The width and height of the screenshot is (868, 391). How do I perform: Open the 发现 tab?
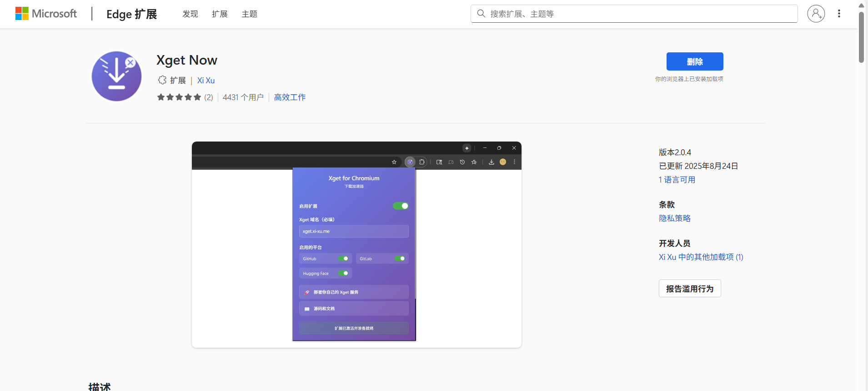click(190, 14)
